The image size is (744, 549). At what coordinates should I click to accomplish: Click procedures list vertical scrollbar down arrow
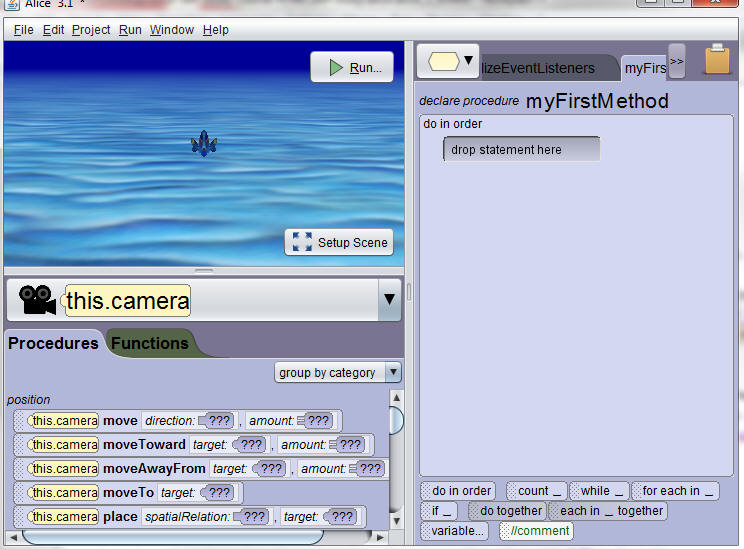tap(396, 521)
